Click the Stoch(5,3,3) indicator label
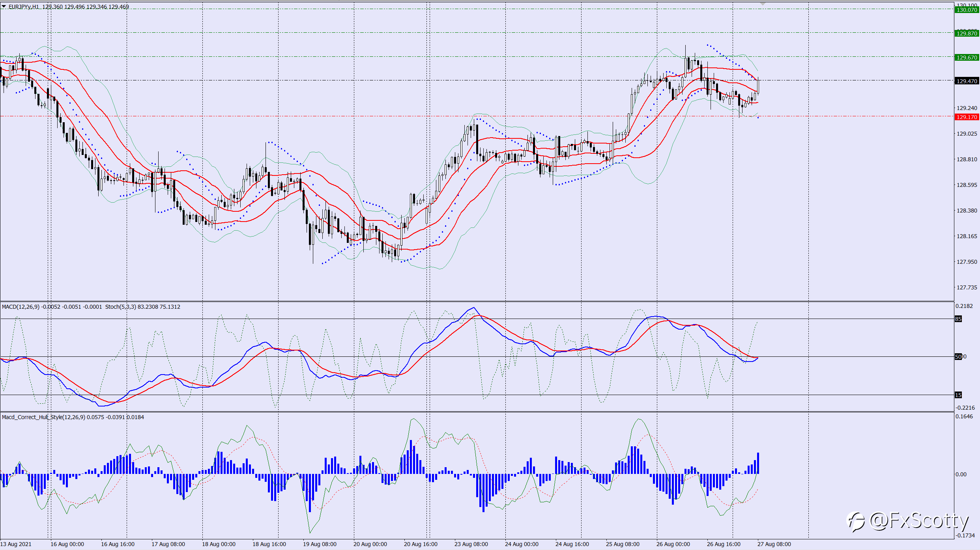This screenshot has width=980, height=550. [121, 307]
